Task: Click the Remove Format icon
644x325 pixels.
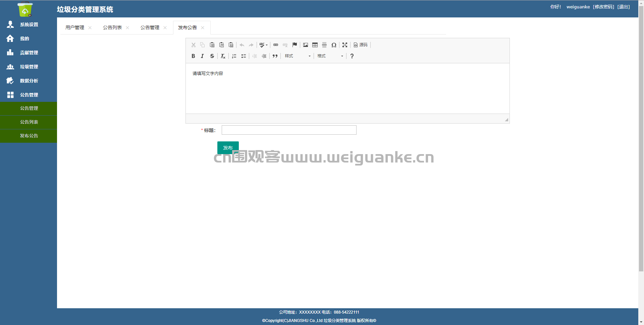Action: (x=223, y=56)
